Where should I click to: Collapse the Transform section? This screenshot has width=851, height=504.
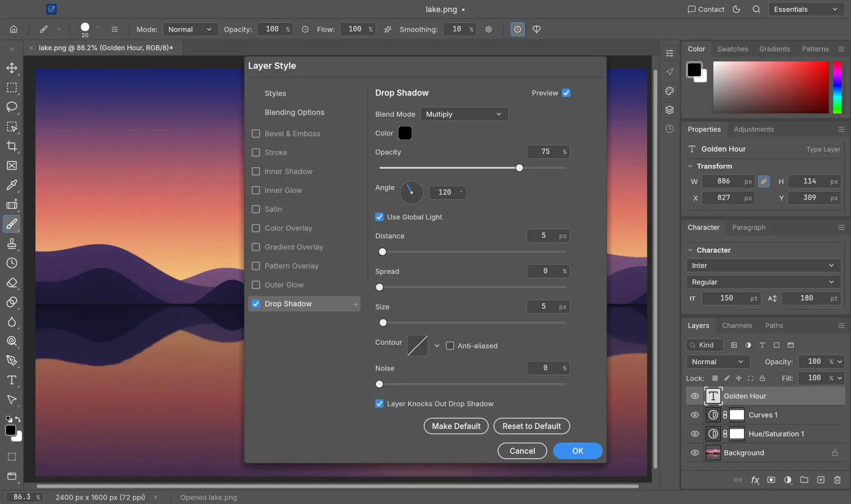690,166
